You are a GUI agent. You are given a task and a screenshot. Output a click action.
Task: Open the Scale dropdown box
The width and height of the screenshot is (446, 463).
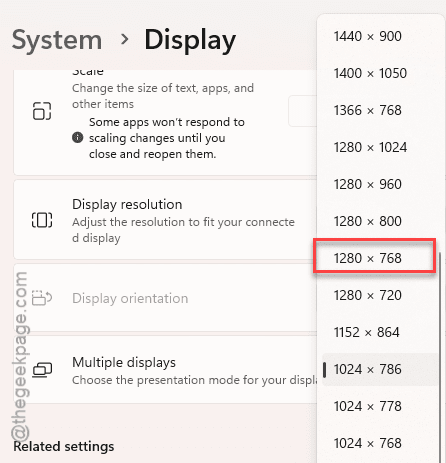303,111
